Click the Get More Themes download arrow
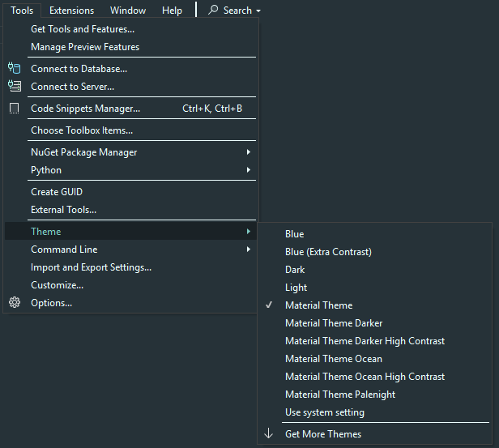499x448 pixels. 269,434
